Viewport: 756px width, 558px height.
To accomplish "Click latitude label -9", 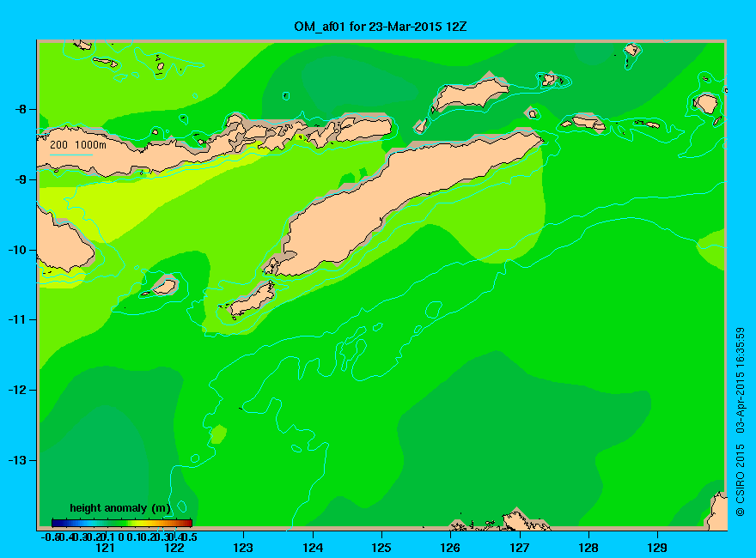I will pos(21,179).
